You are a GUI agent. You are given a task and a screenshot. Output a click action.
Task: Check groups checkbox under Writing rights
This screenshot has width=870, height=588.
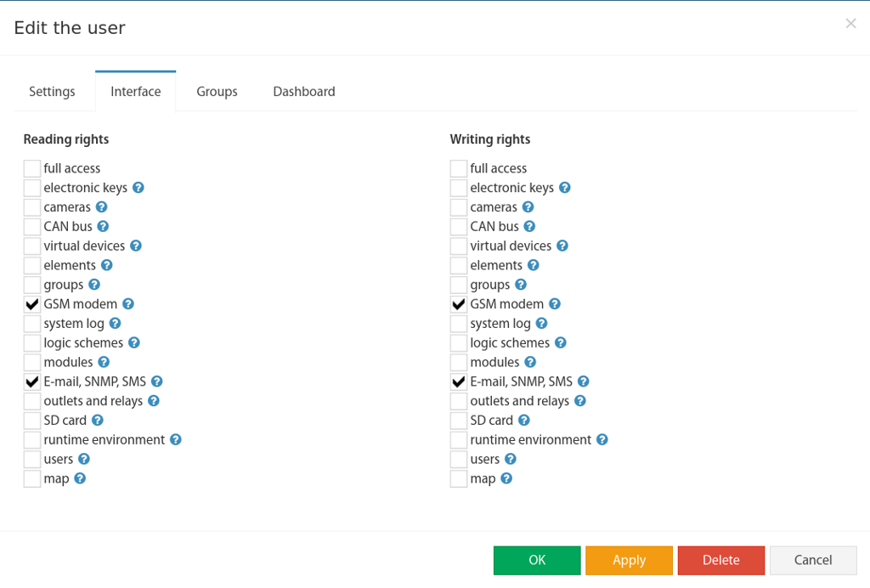point(459,285)
